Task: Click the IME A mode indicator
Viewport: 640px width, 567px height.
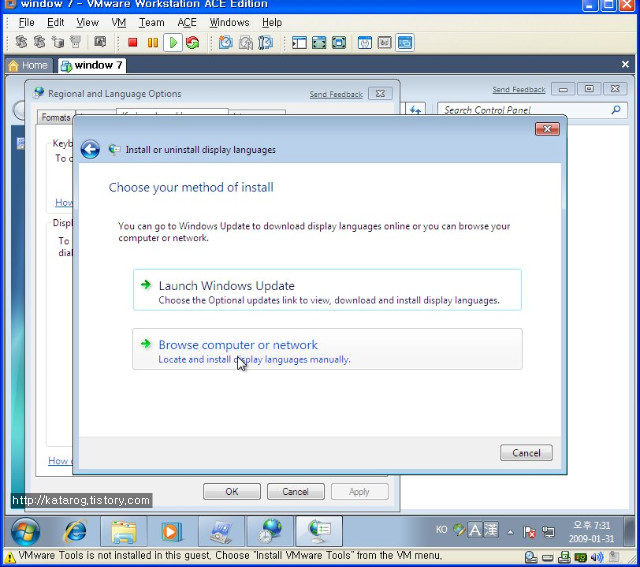Action: pyautogui.click(x=475, y=530)
